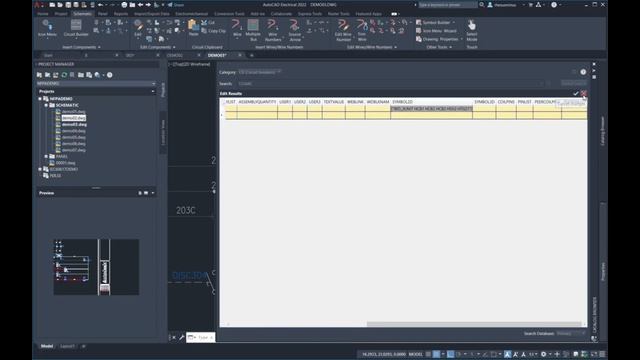Select demo07.dwg in the project tree
Screen dimensions: 640x360
pyautogui.click(x=73, y=150)
